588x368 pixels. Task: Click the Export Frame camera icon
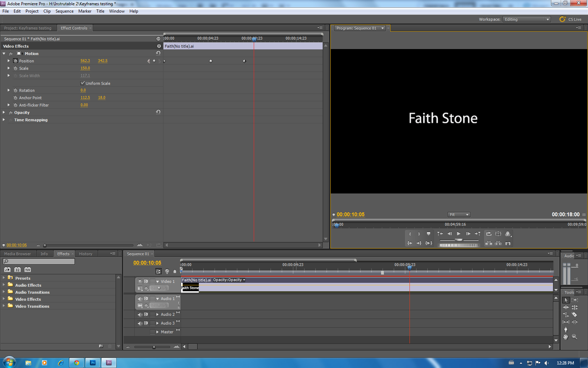click(x=508, y=243)
